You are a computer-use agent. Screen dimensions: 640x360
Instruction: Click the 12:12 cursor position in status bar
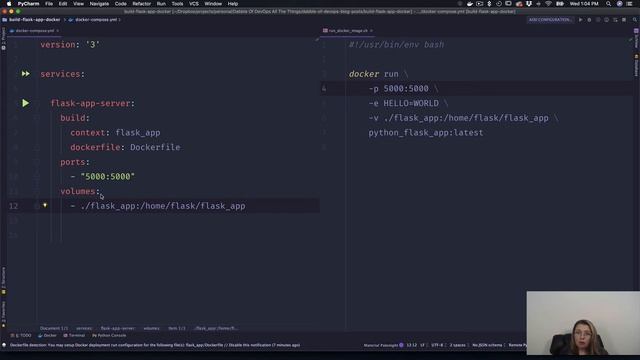click(x=411, y=345)
